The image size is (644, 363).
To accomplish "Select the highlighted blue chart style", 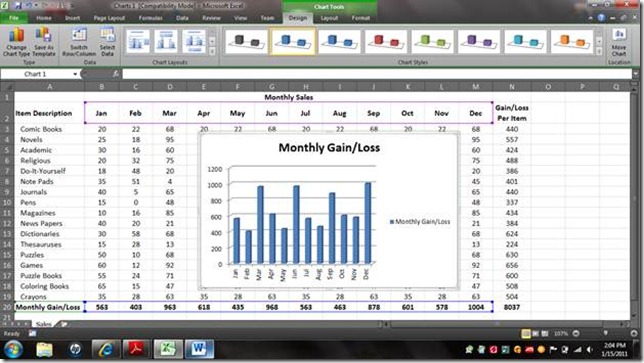I will pos(292,41).
